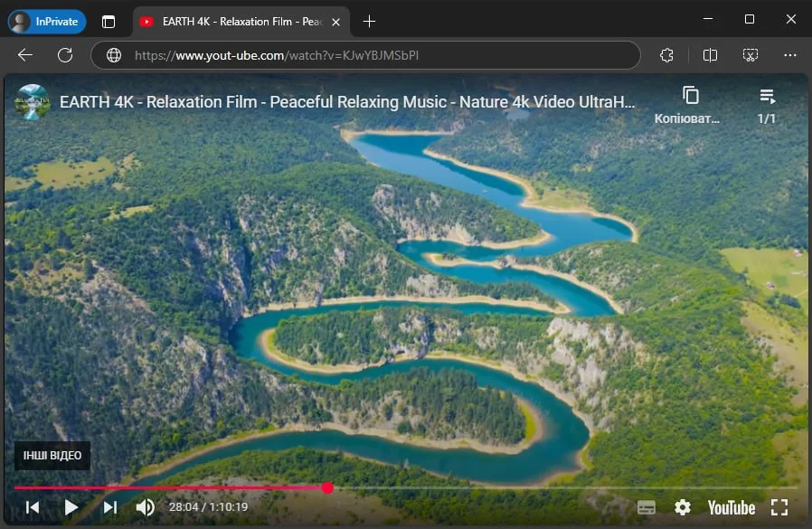812x529 pixels.
Task: Seek later on the video progress bar
Action: click(x=564, y=488)
